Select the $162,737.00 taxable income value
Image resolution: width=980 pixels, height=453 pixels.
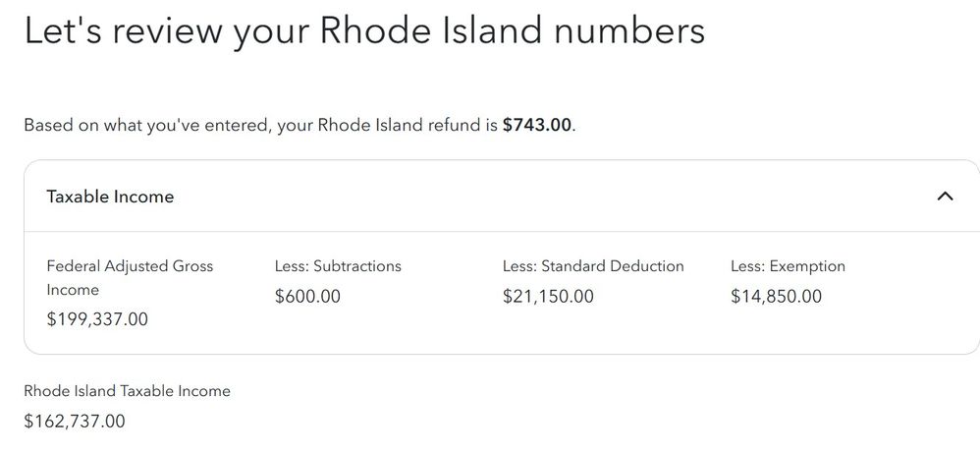(75, 422)
